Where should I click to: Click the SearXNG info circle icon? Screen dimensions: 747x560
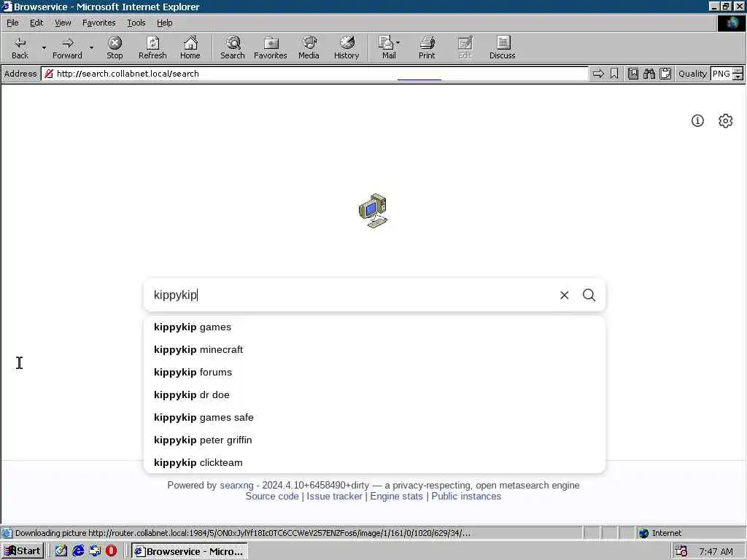tap(697, 121)
